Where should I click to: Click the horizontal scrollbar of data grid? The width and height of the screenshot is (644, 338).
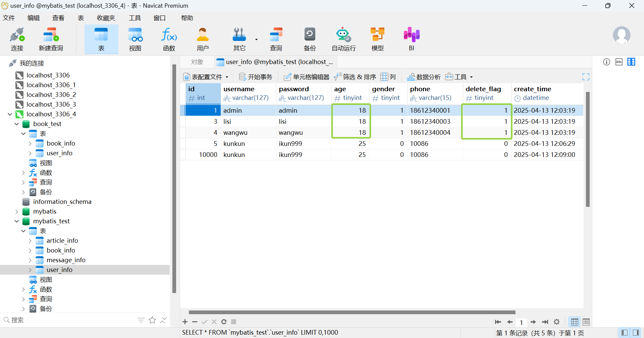tap(352, 312)
